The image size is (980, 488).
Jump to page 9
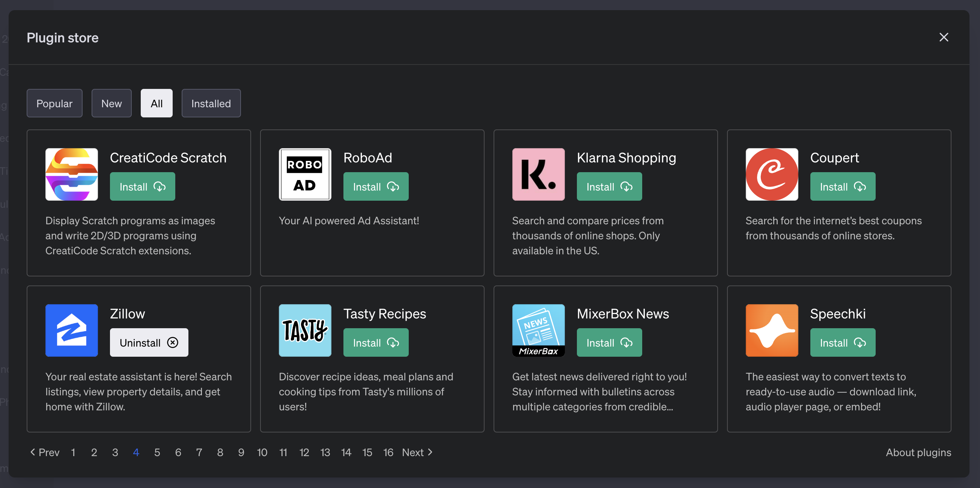tap(241, 452)
